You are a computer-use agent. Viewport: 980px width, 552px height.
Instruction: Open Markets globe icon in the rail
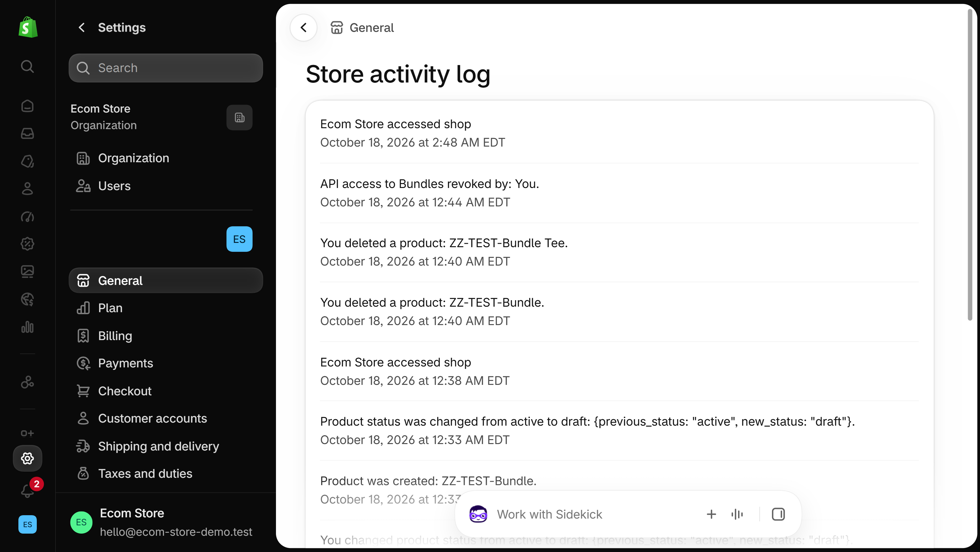point(27,299)
